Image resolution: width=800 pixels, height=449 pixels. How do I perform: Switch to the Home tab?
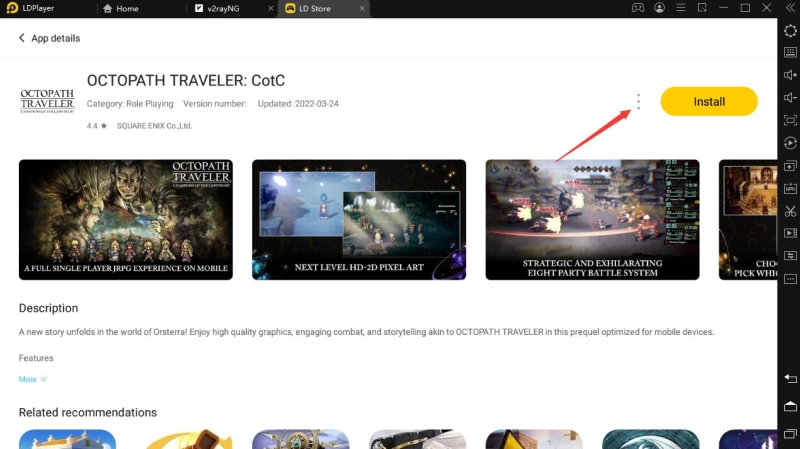(120, 9)
